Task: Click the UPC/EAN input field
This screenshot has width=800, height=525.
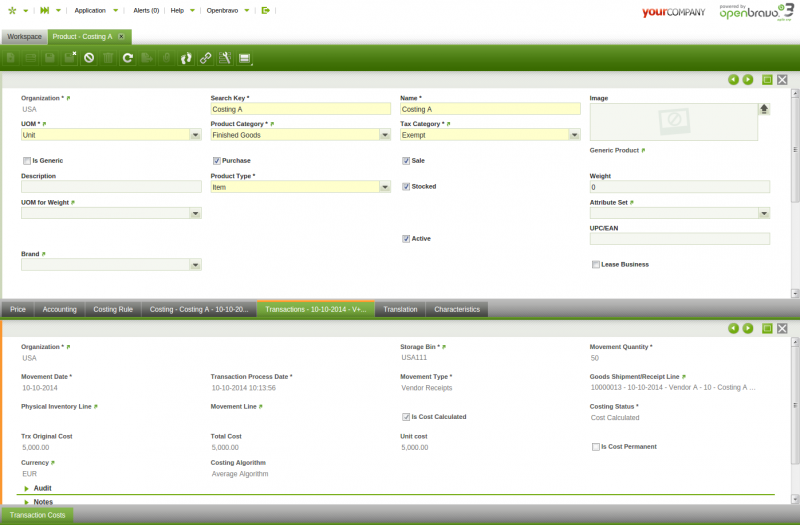Action: coord(680,239)
